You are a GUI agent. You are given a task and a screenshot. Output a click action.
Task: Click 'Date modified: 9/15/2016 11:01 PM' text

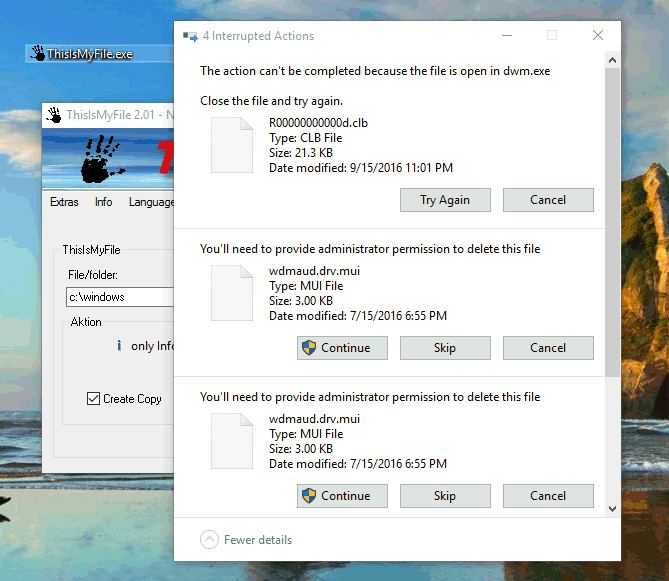[361, 168]
